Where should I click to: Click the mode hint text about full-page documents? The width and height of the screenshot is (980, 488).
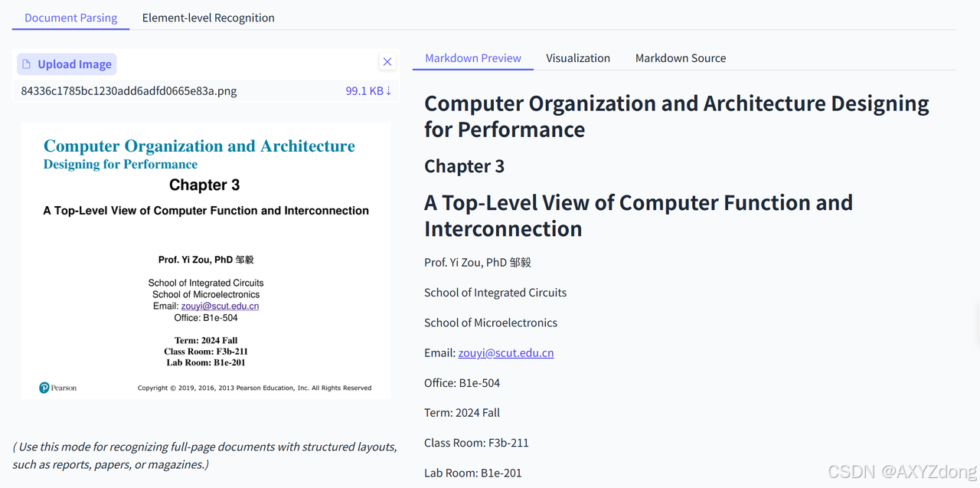pyautogui.click(x=205, y=455)
